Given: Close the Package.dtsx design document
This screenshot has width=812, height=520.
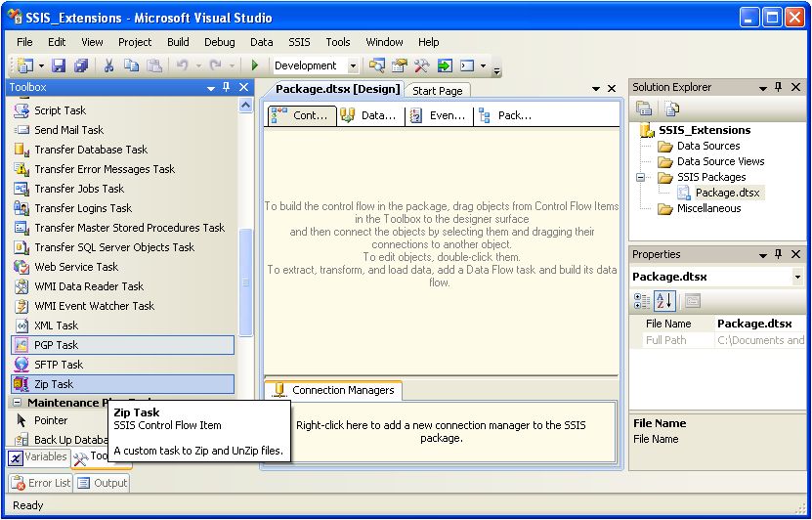Looking at the screenshot, I should point(612,89).
